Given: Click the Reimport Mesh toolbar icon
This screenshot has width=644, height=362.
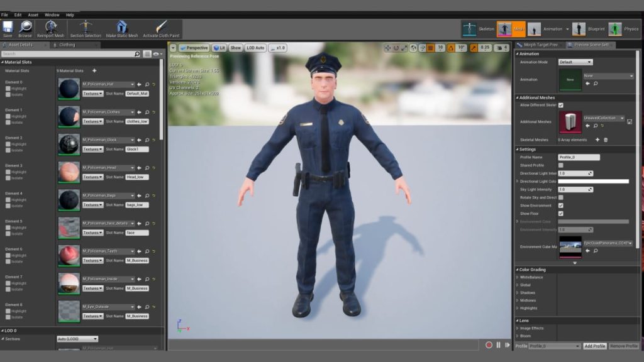Looking at the screenshot, I should (50, 26).
